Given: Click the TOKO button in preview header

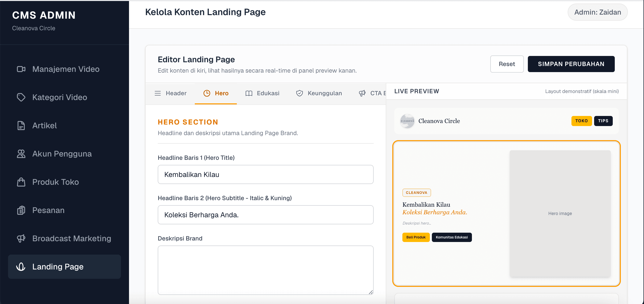Looking at the screenshot, I should pyautogui.click(x=582, y=121).
